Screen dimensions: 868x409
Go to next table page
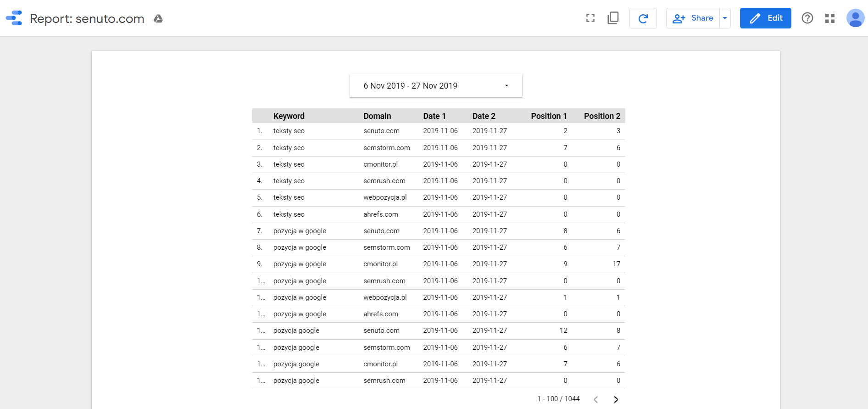616,399
